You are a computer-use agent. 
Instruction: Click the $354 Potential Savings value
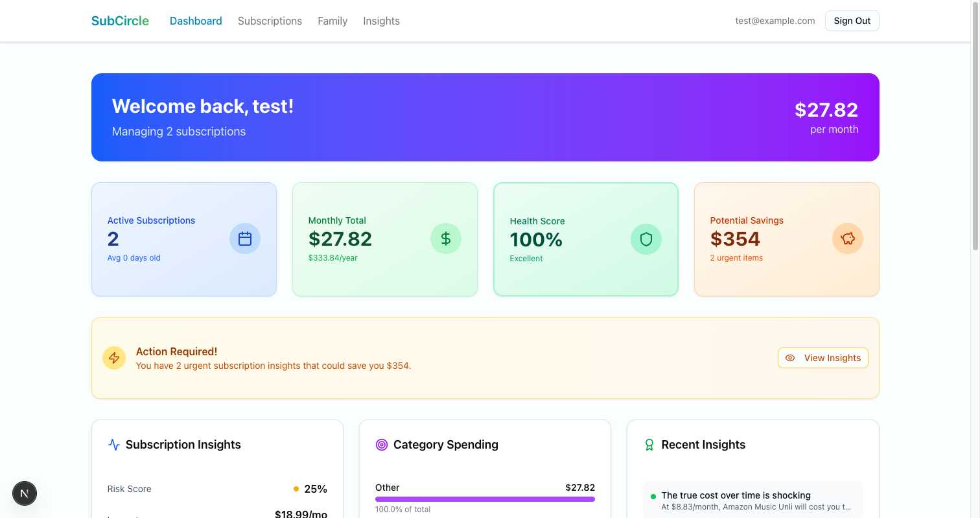click(735, 239)
